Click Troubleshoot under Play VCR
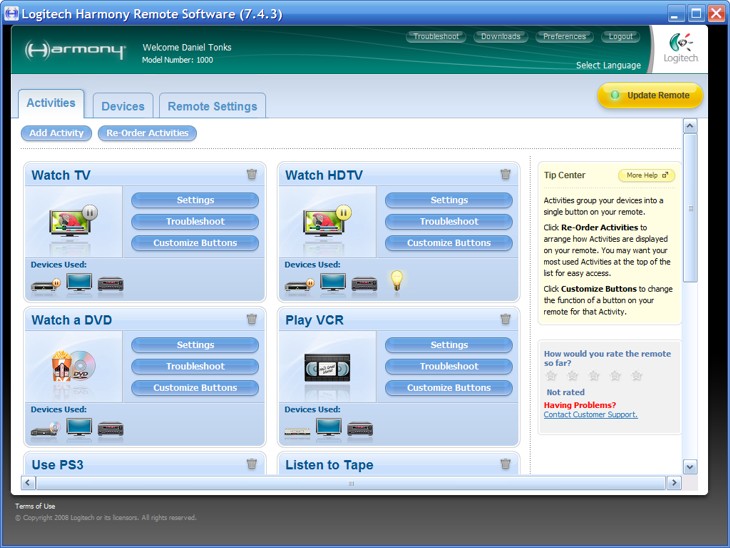The height and width of the screenshot is (548, 730). [449, 366]
